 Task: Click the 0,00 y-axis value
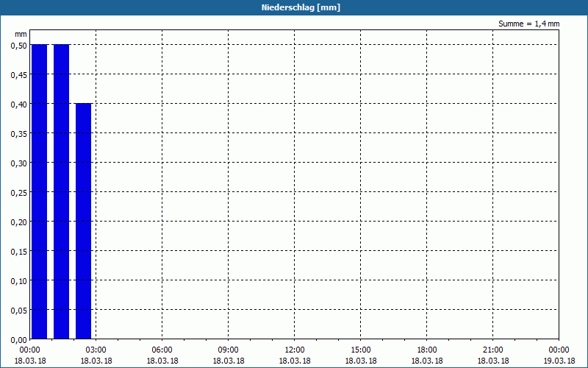coord(19,340)
